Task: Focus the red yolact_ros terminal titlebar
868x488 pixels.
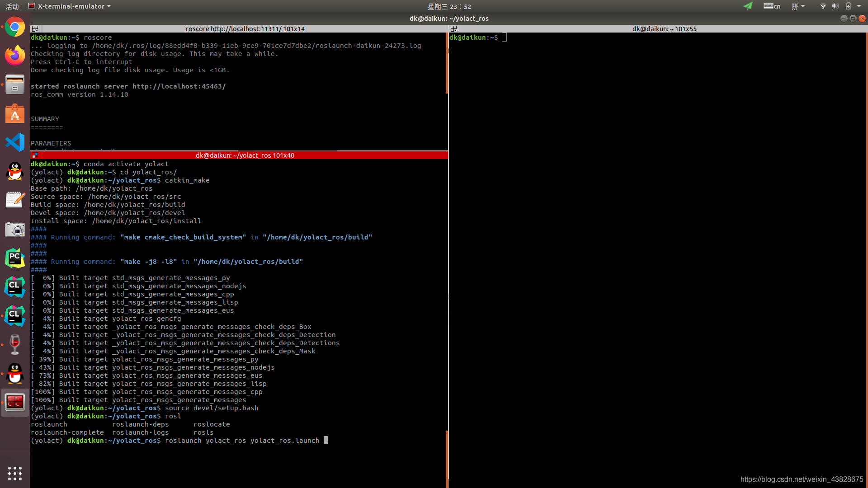Action: pos(244,155)
